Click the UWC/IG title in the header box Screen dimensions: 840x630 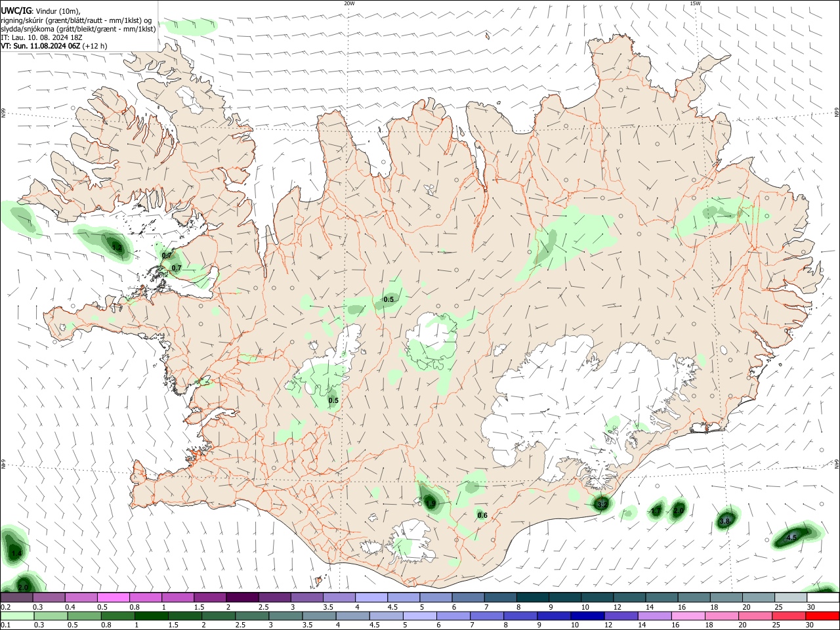16,10
